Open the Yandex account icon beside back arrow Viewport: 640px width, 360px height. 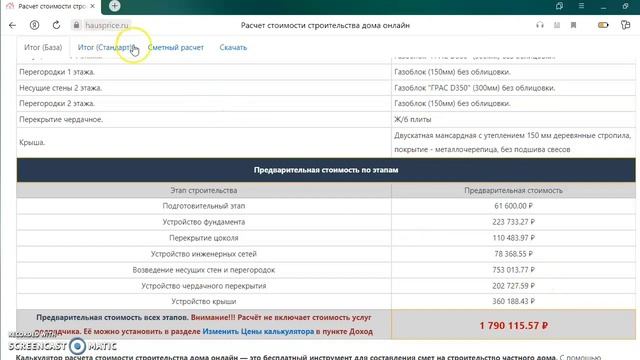click(34, 25)
